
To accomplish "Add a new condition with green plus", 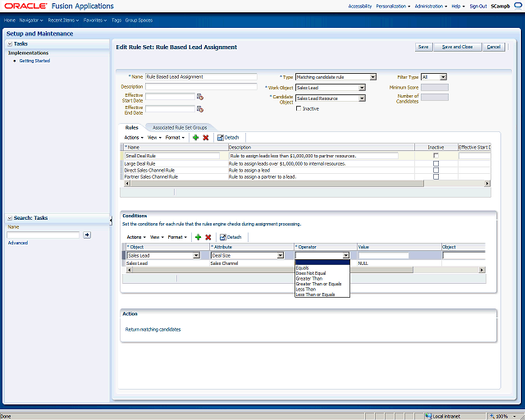I will pyautogui.click(x=198, y=237).
